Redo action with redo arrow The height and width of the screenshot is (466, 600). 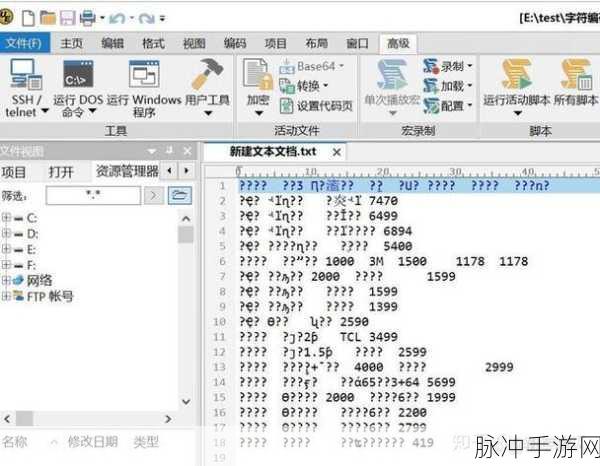(x=147, y=18)
